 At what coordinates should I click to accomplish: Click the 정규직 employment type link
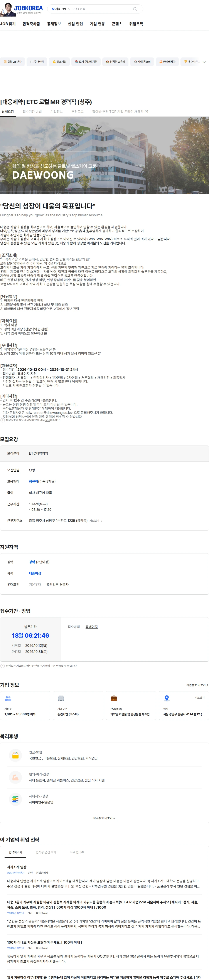click(x=34, y=482)
